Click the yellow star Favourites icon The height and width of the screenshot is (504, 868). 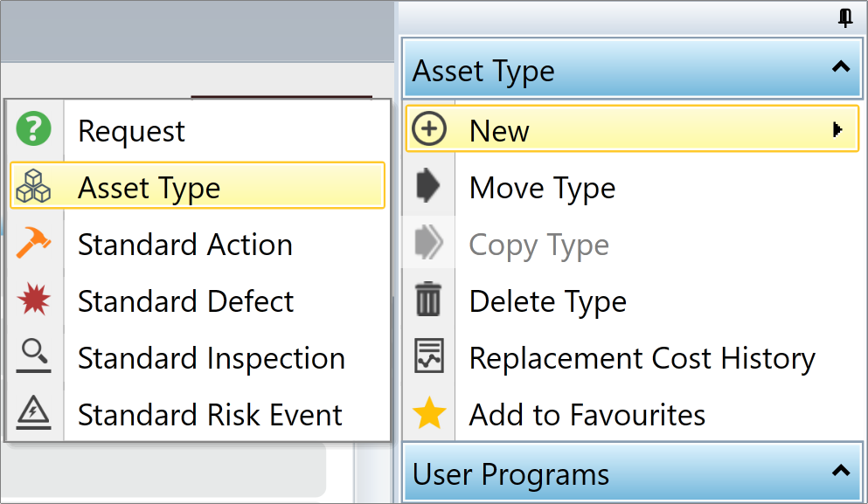pyautogui.click(x=429, y=412)
